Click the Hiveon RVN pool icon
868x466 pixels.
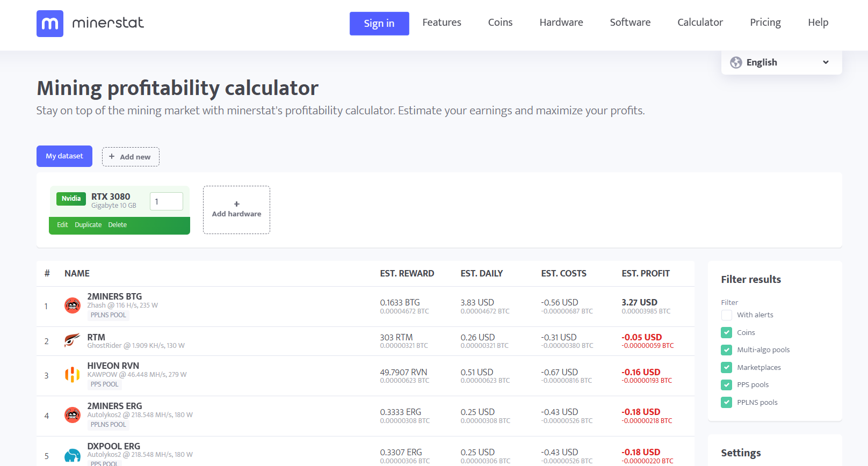coord(73,375)
